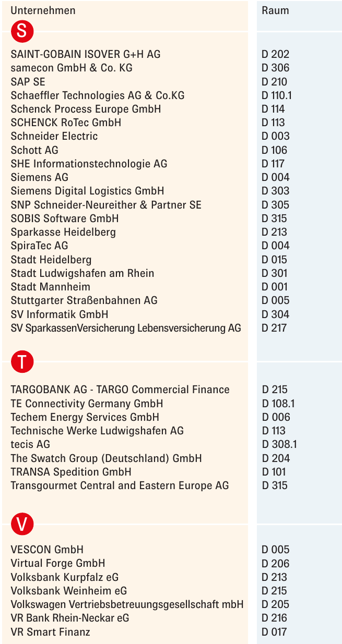Select the Raum column header
Viewport: 342px width, 644px height.
[x=275, y=10]
